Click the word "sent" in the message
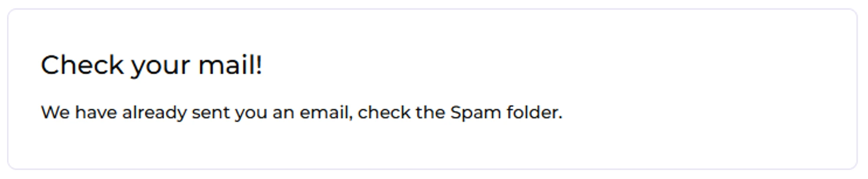 pyautogui.click(x=211, y=113)
